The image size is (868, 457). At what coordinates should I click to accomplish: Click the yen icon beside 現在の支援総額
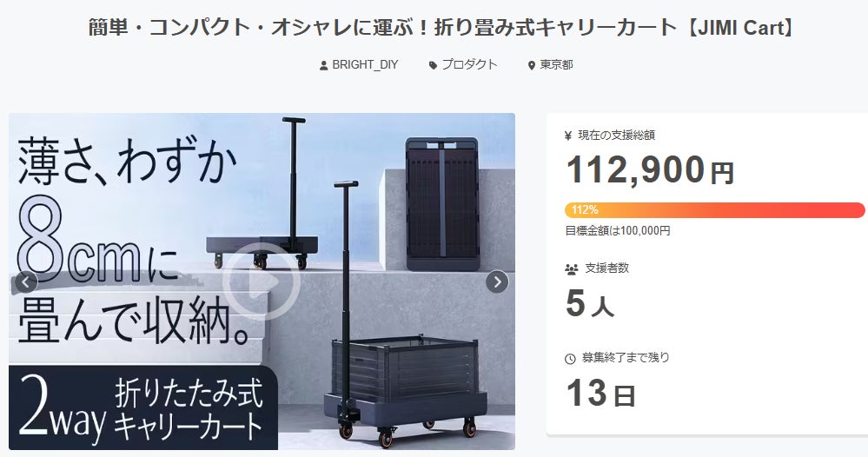[x=568, y=136]
